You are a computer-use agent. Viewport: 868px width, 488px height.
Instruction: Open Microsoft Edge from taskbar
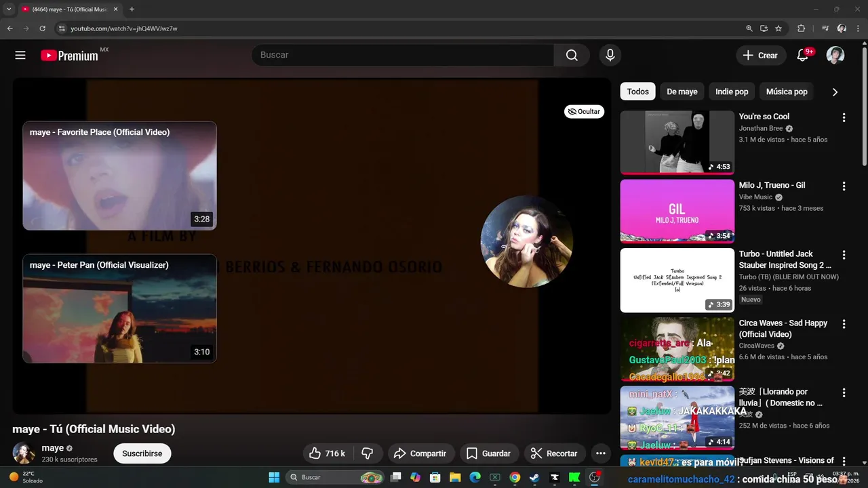pos(475,477)
